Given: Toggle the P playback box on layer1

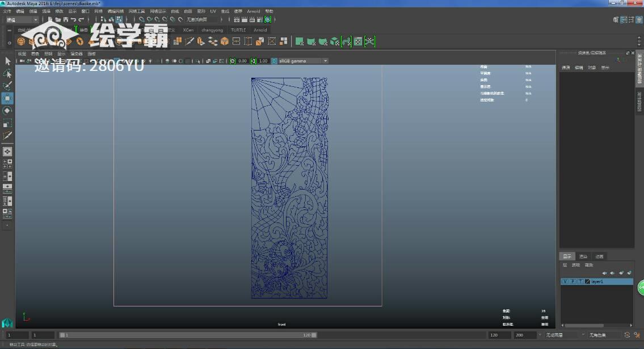Looking at the screenshot, I should (572, 281).
